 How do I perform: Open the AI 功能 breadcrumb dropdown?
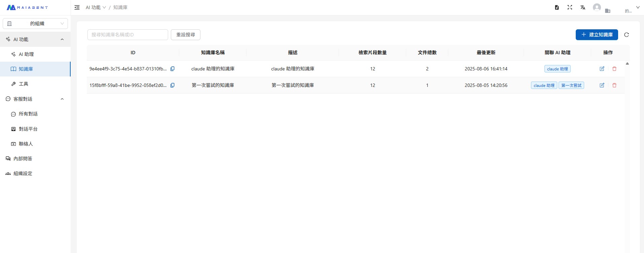[x=96, y=7]
